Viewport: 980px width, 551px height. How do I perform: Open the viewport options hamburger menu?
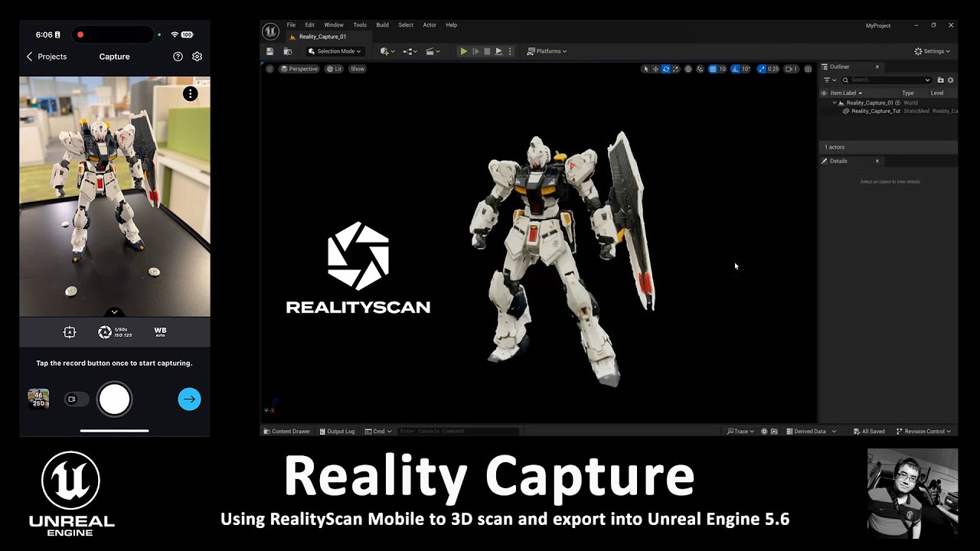point(269,69)
